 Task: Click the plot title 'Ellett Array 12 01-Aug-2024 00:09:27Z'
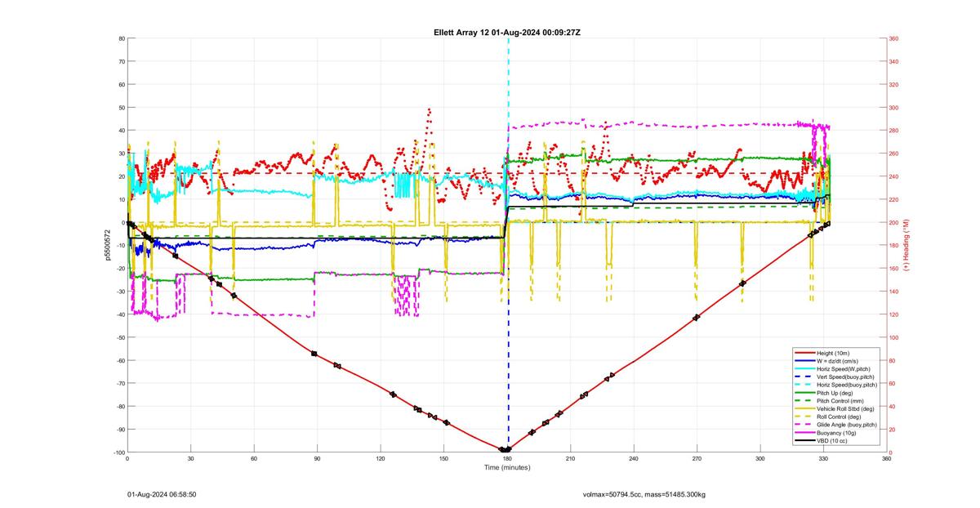506,32
